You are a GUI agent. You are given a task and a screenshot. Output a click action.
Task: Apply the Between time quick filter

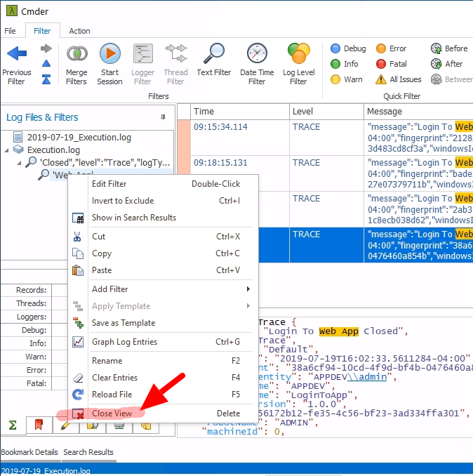point(451,79)
